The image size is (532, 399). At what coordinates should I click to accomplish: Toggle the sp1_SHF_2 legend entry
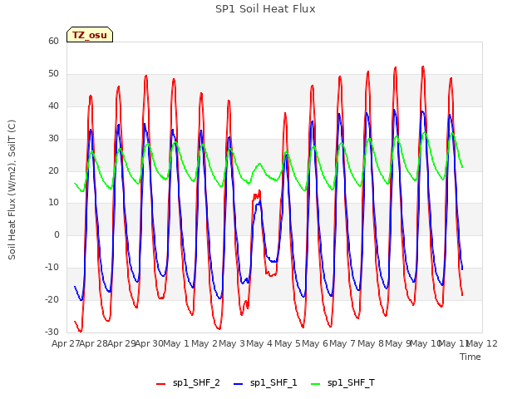pos(189,383)
